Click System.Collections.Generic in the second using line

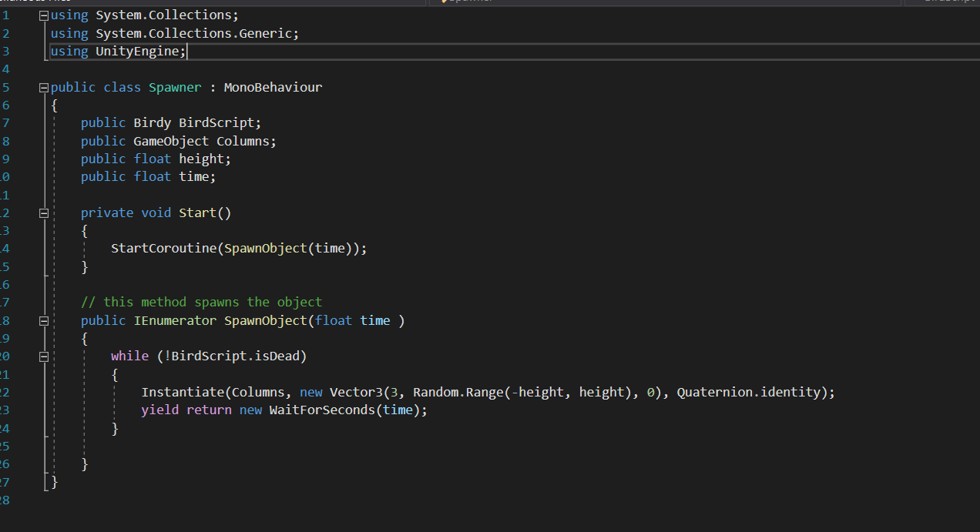(x=193, y=33)
